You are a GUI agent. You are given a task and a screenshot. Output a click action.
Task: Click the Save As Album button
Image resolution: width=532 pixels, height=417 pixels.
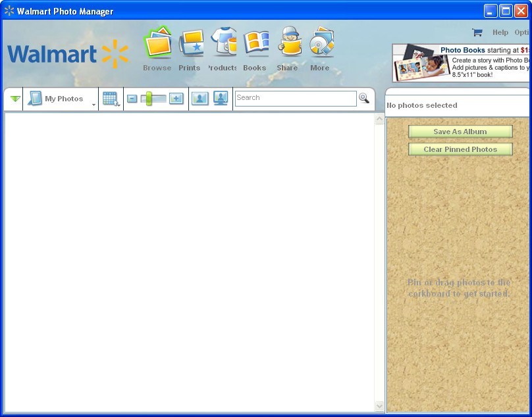pos(460,132)
